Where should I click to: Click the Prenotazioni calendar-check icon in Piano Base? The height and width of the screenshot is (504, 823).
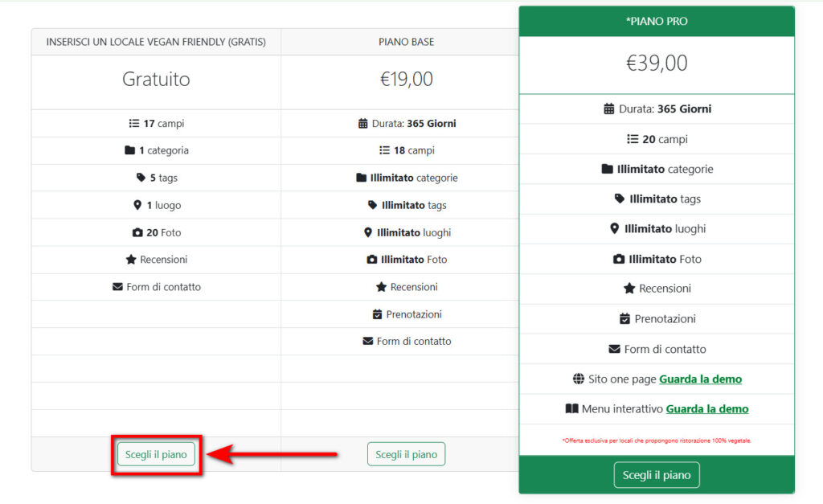377,314
